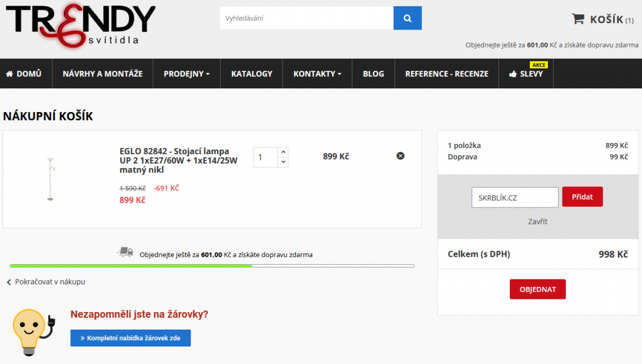Screen dimensions: 642x364
Task: Go to the Domů home page
Action: click(24, 74)
